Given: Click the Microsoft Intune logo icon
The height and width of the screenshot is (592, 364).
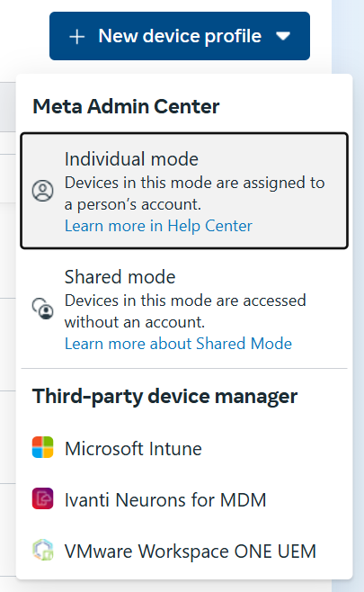Looking at the screenshot, I should 42,447.
